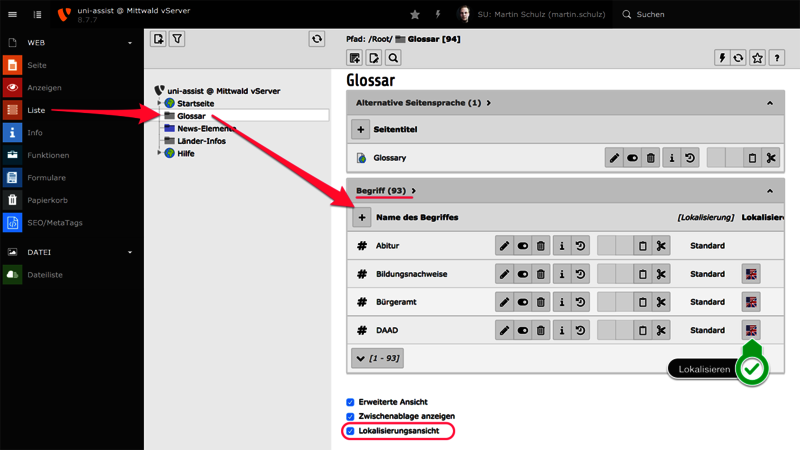View history of the Bildungsnachweise record

(580, 274)
